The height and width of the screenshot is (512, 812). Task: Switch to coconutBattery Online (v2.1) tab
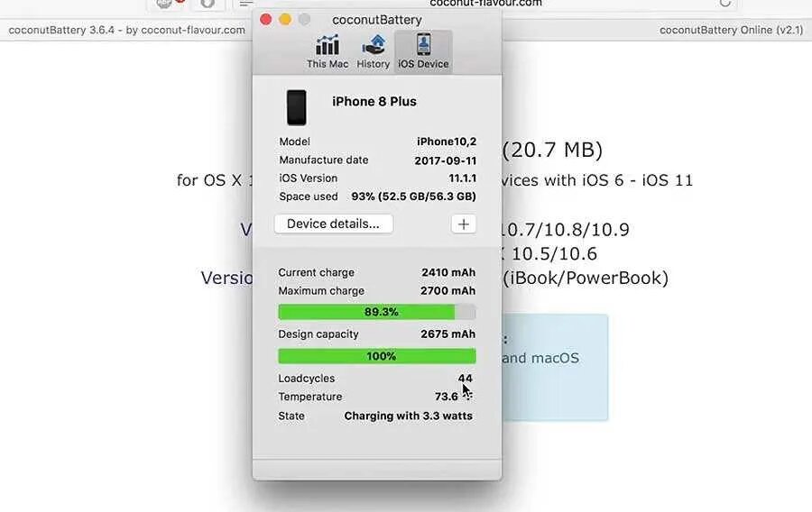coord(731,30)
